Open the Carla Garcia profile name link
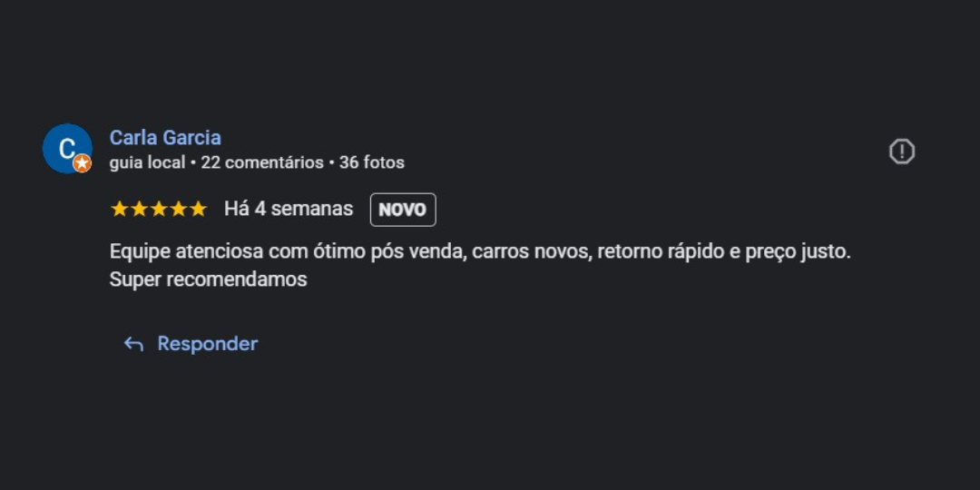Viewport: 980px width, 490px height. 165,138
